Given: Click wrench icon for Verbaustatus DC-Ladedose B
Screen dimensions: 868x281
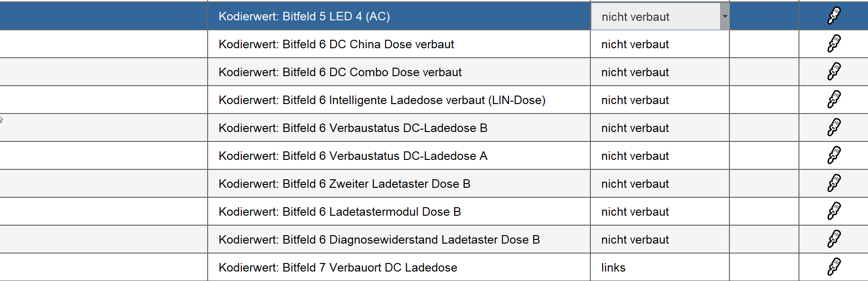Looking at the screenshot, I should tap(834, 127).
